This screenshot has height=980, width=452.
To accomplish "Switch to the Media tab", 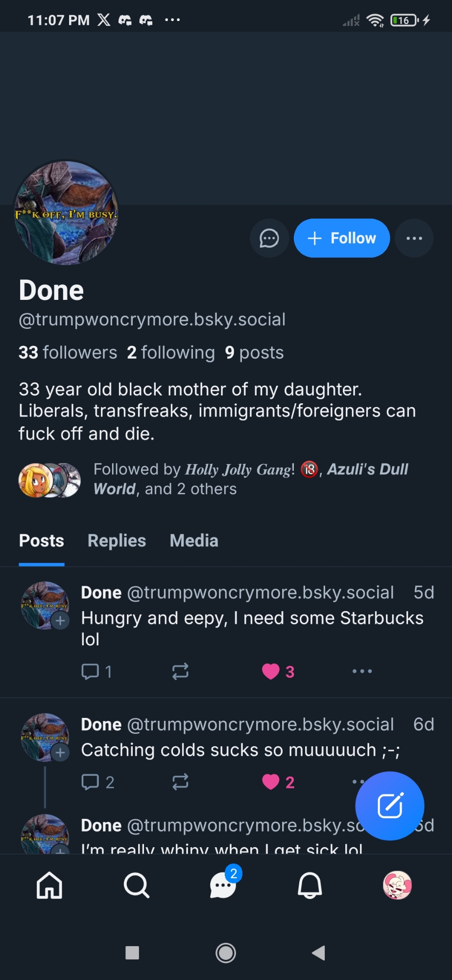I will pos(194,541).
